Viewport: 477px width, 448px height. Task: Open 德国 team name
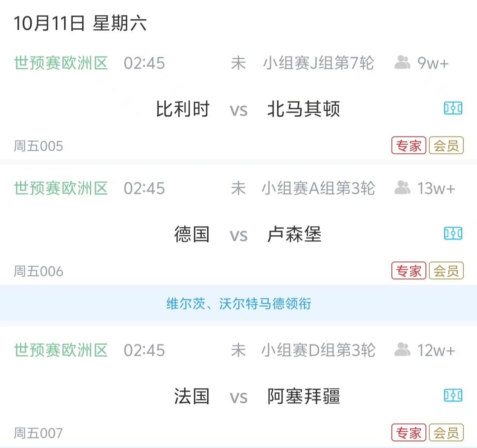192,234
